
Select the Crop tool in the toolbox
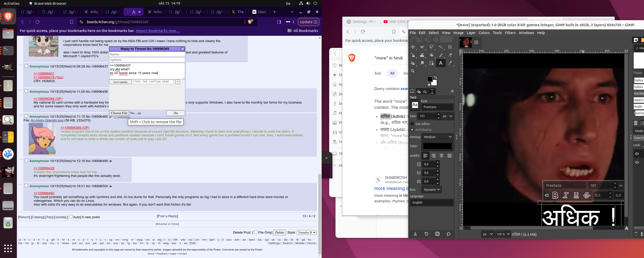pos(450,47)
